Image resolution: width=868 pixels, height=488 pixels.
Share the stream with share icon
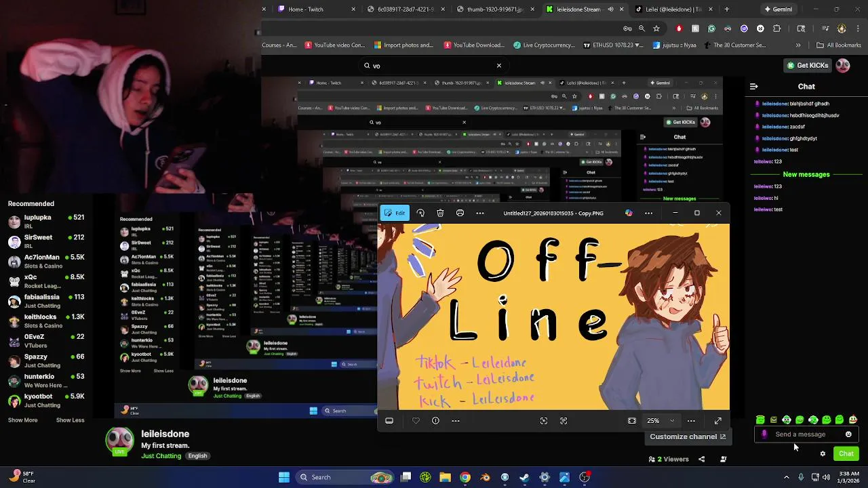click(702, 459)
